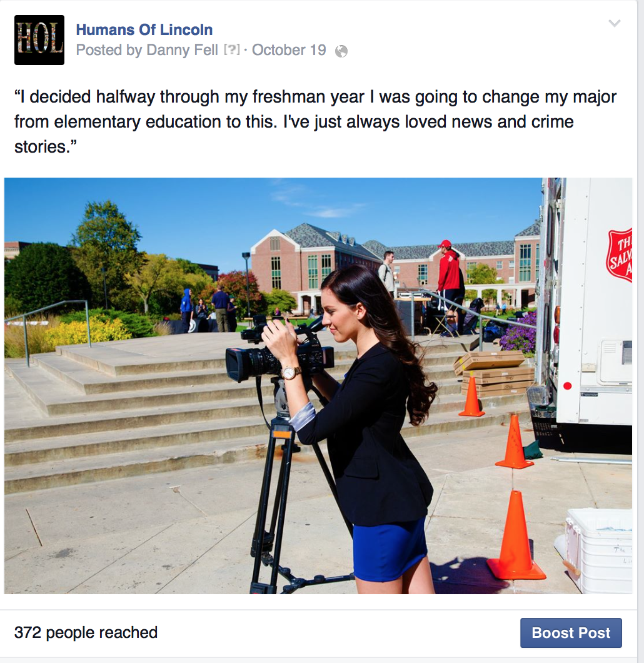
Task: Open the Humans Of Lincoln page link
Action: click(x=144, y=29)
